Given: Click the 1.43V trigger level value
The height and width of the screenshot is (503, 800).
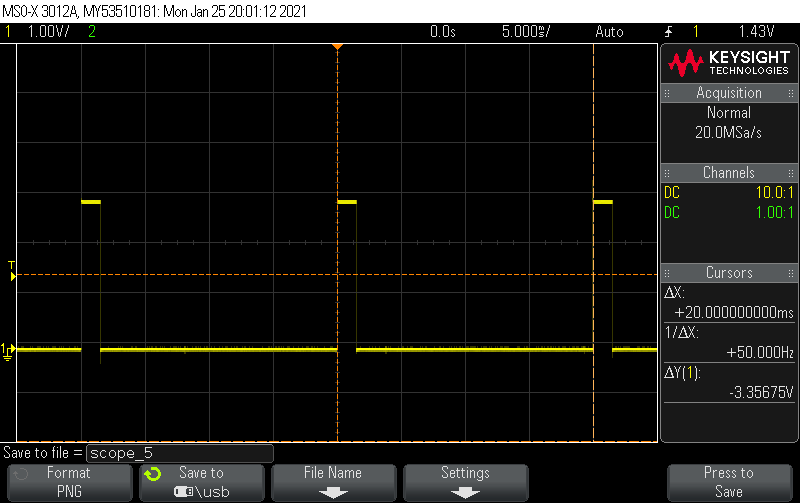Looking at the screenshot, I should (x=757, y=32).
